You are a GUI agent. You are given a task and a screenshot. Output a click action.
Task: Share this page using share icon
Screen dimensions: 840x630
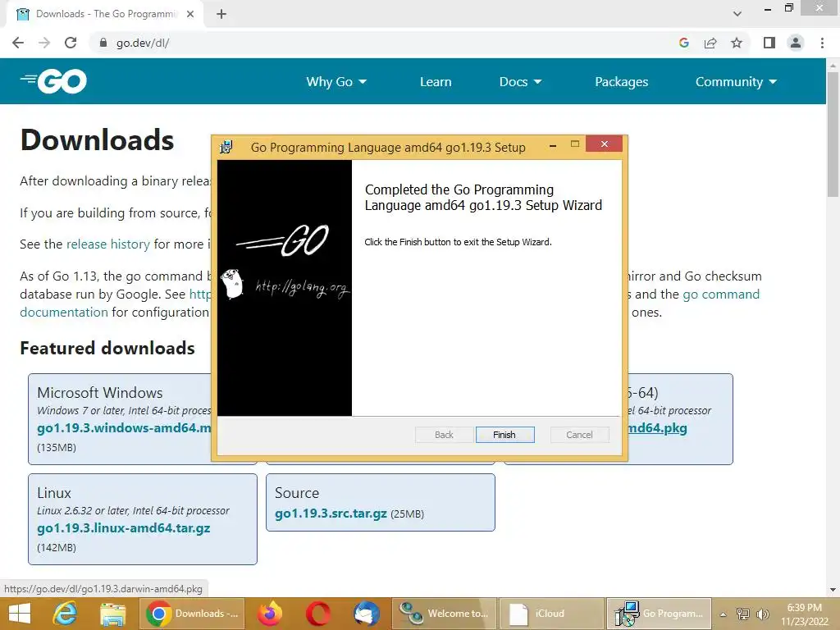pyautogui.click(x=710, y=43)
